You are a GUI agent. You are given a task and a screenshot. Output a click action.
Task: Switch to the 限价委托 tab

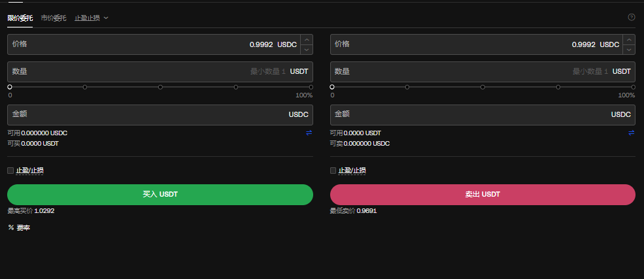pyautogui.click(x=20, y=18)
